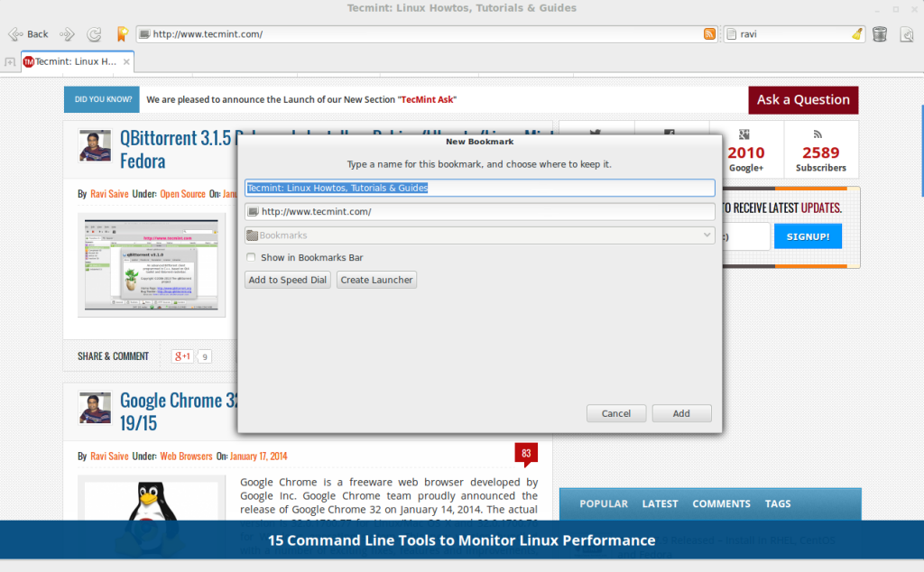Click the SIGNUP! button
The image size is (924, 572).
tap(808, 236)
